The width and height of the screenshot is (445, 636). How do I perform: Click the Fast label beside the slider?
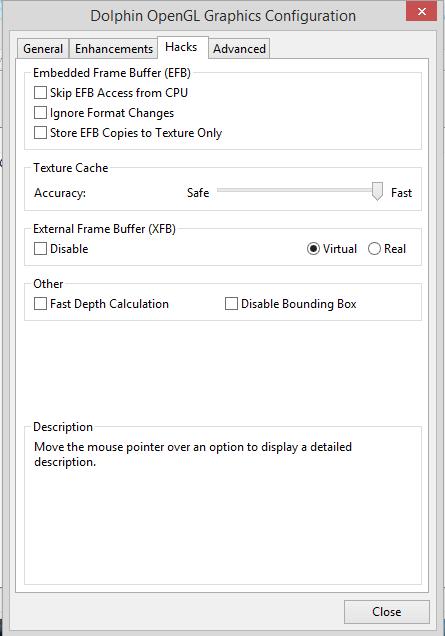tap(401, 193)
